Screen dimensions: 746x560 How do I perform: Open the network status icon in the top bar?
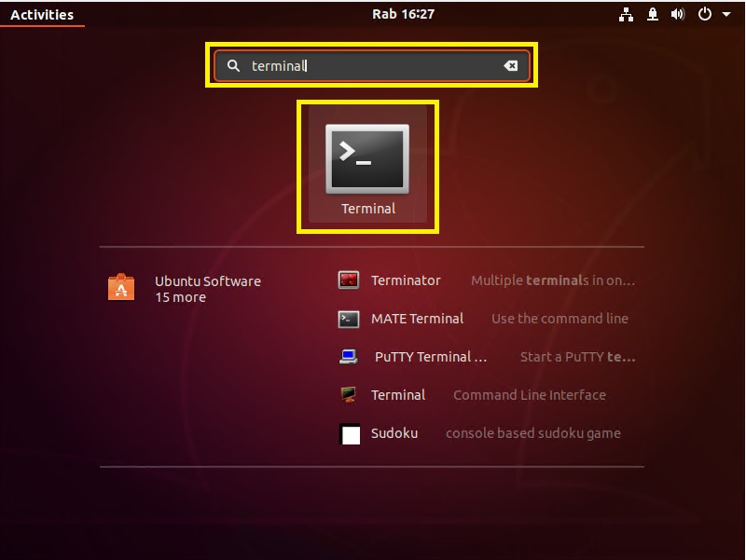pyautogui.click(x=625, y=14)
